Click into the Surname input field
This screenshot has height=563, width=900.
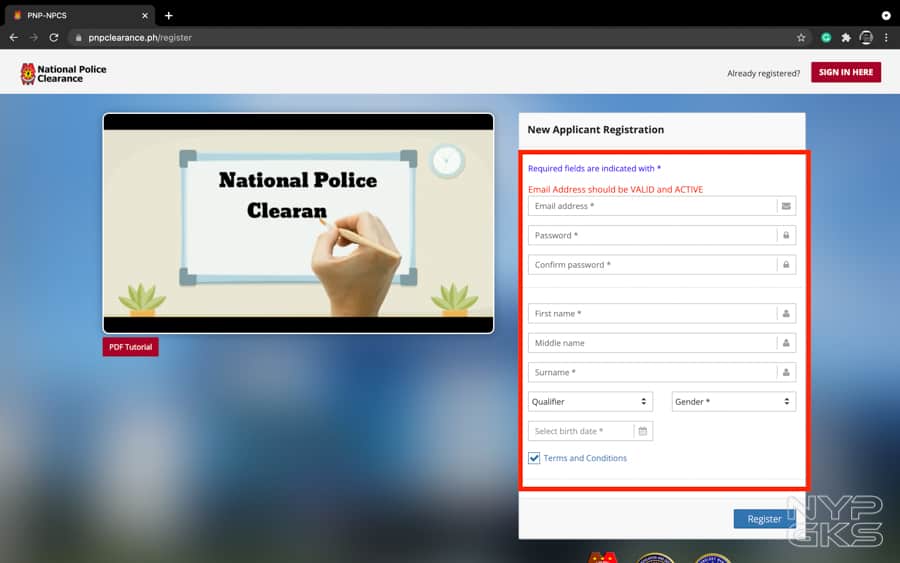[652, 372]
